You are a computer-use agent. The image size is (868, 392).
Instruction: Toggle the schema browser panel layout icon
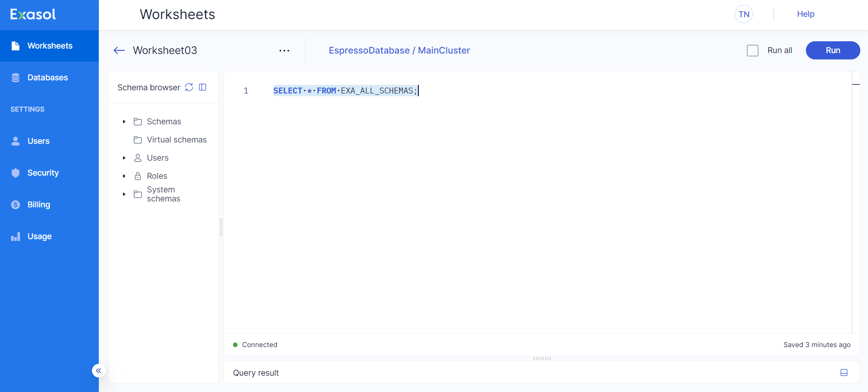point(203,87)
